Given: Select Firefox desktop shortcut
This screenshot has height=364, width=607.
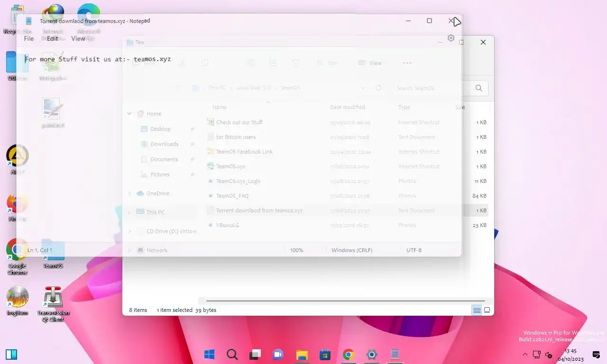Looking at the screenshot, I should [17, 208].
